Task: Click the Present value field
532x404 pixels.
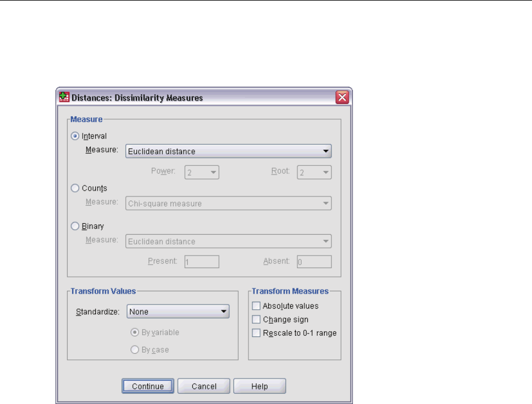Action: [x=202, y=262]
